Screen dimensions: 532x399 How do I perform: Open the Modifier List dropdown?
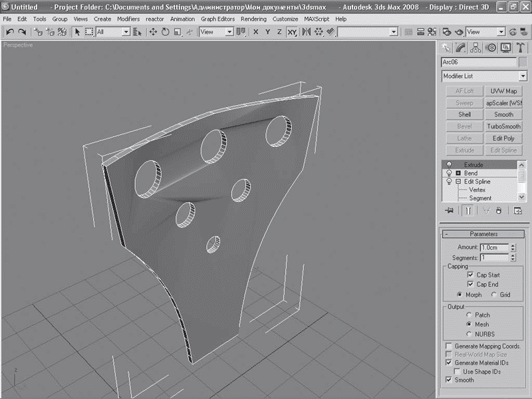click(522, 76)
